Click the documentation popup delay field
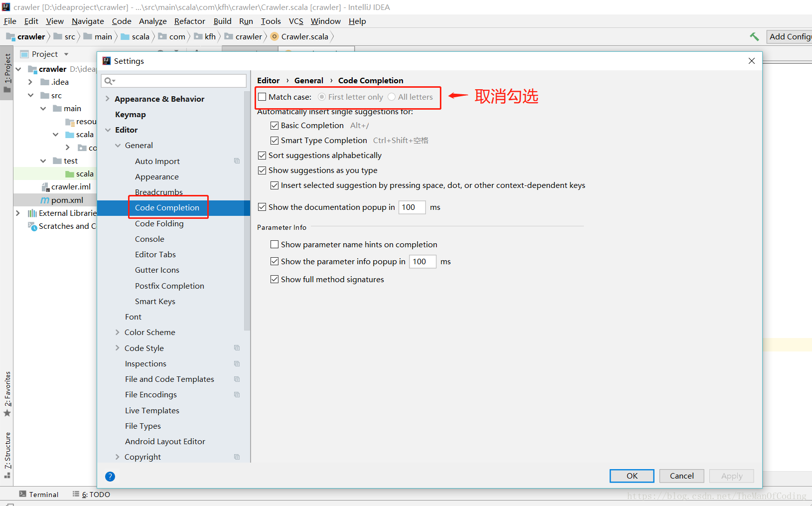 click(412, 207)
